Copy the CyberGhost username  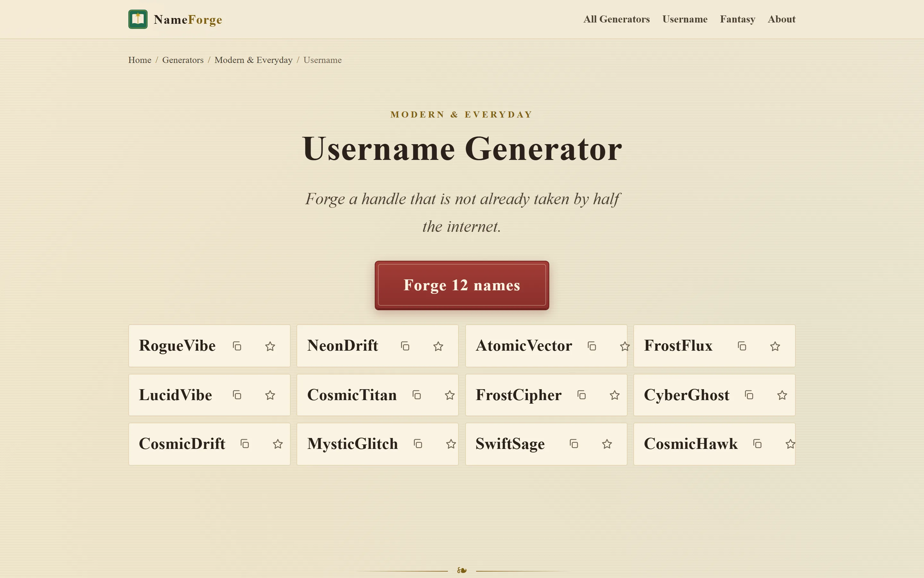click(749, 395)
